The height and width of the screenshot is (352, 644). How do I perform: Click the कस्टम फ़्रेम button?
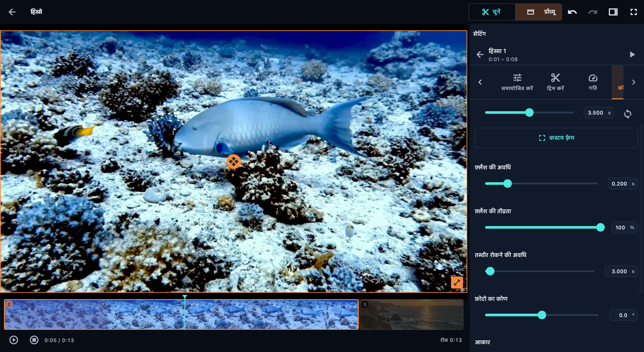[556, 138]
